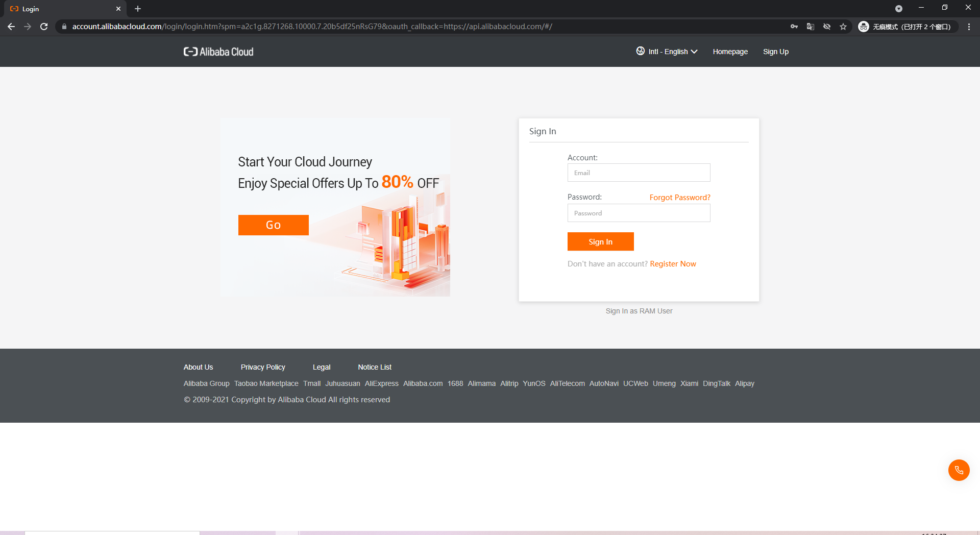The width and height of the screenshot is (980, 535).
Task: Click the orange Sign In button
Action: point(600,241)
